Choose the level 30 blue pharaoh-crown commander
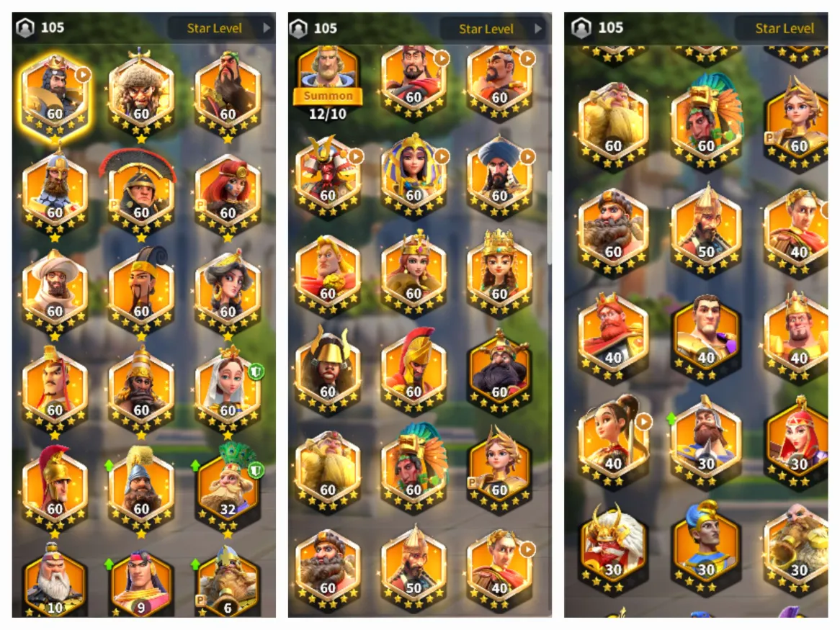The image size is (840, 630). tap(706, 547)
